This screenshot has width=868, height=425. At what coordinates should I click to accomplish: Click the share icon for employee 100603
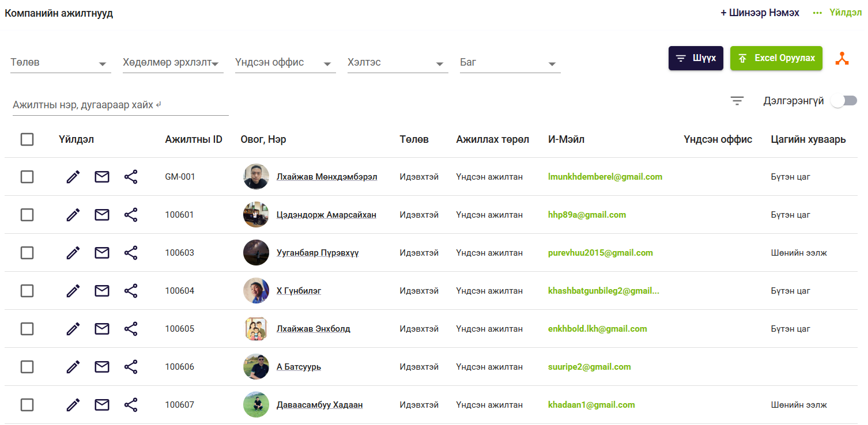click(131, 253)
